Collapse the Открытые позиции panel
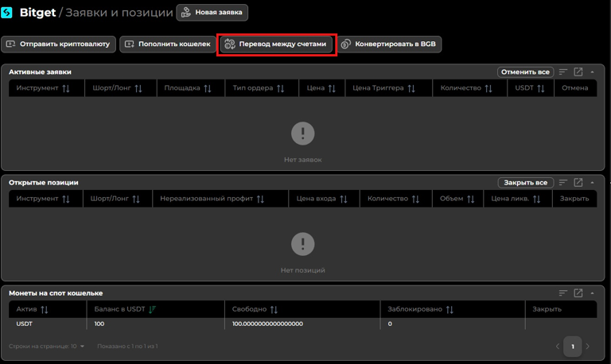Image resolution: width=611 pixels, height=364 pixels. (x=593, y=183)
